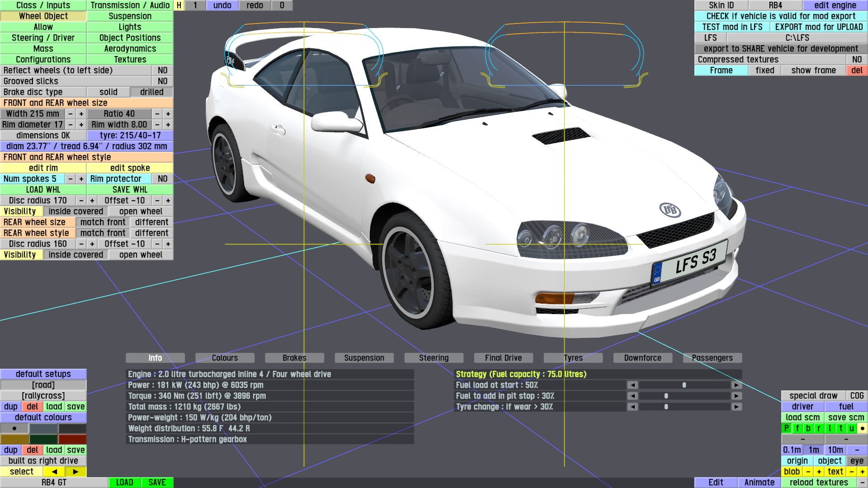Click the eye view button

857,461
